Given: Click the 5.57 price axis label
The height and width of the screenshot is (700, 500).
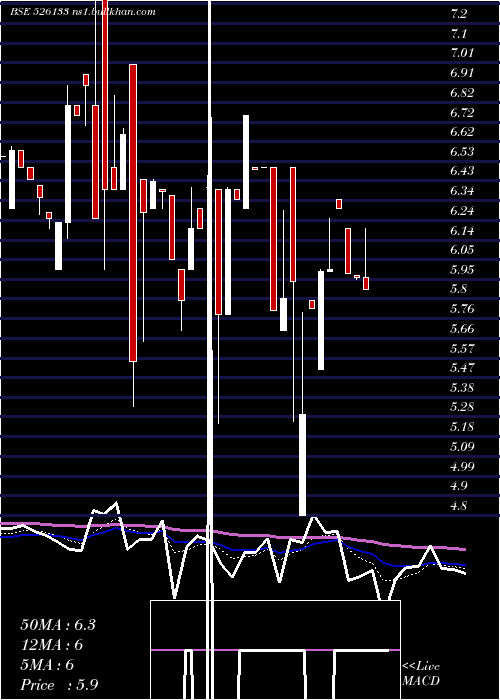Looking at the screenshot, I should pyautogui.click(x=462, y=348).
